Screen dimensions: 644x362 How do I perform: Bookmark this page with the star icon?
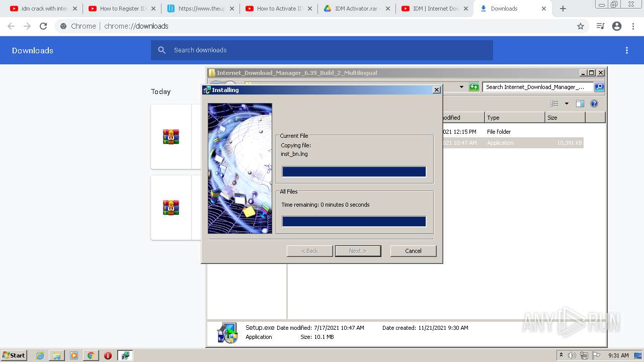(581, 26)
